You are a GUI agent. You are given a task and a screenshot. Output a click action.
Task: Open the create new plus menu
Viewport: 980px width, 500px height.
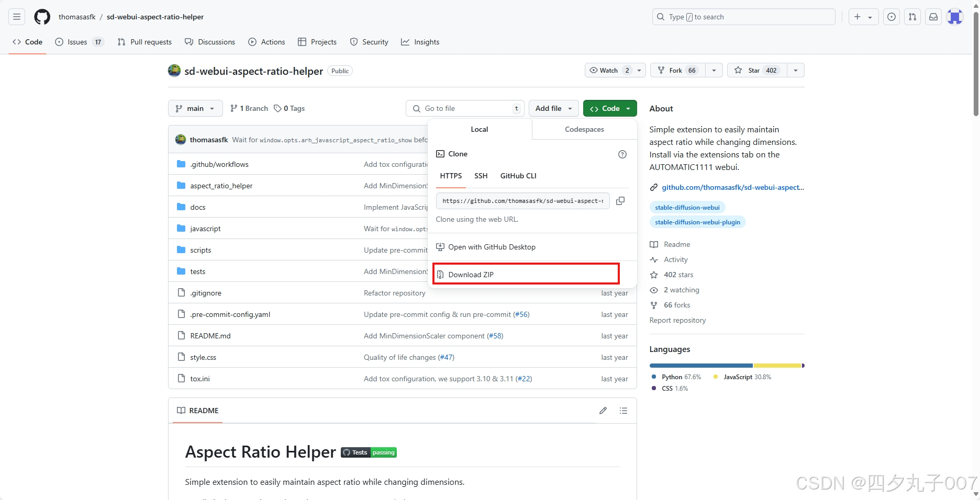863,17
